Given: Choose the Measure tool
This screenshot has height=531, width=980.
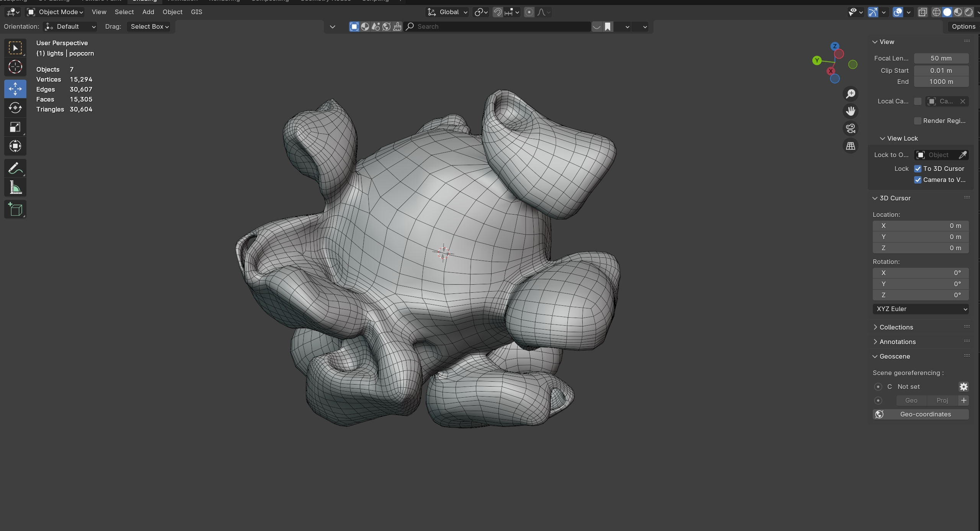Looking at the screenshot, I should [x=15, y=188].
